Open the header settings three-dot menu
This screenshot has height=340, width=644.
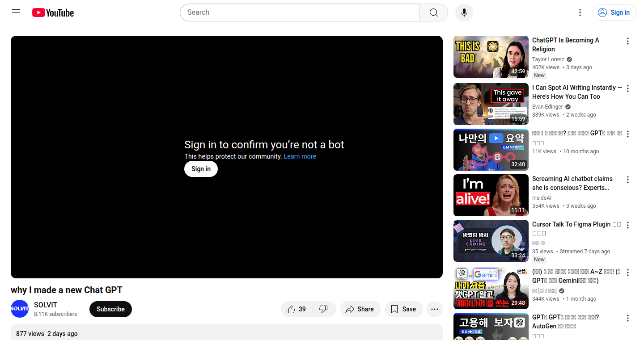[580, 13]
